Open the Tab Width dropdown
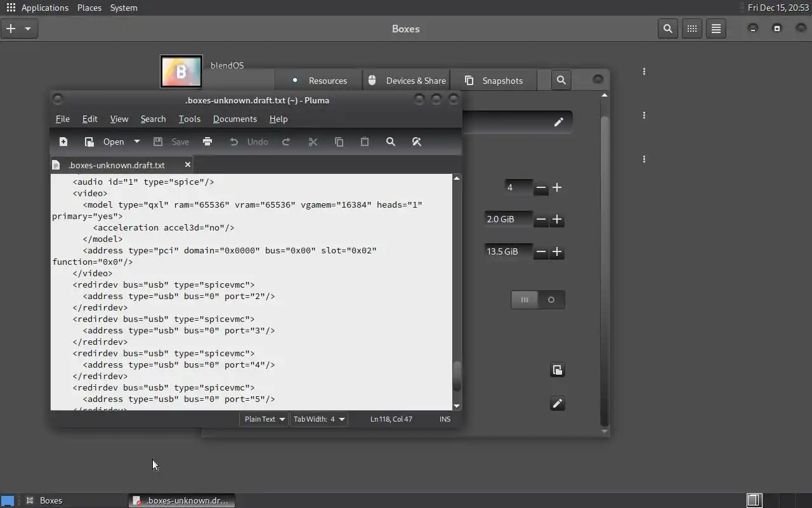 pos(319,419)
